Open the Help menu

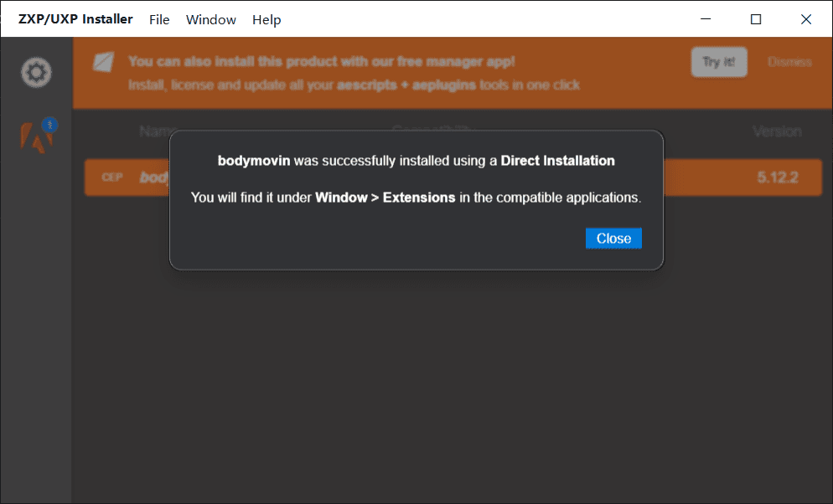tap(266, 19)
